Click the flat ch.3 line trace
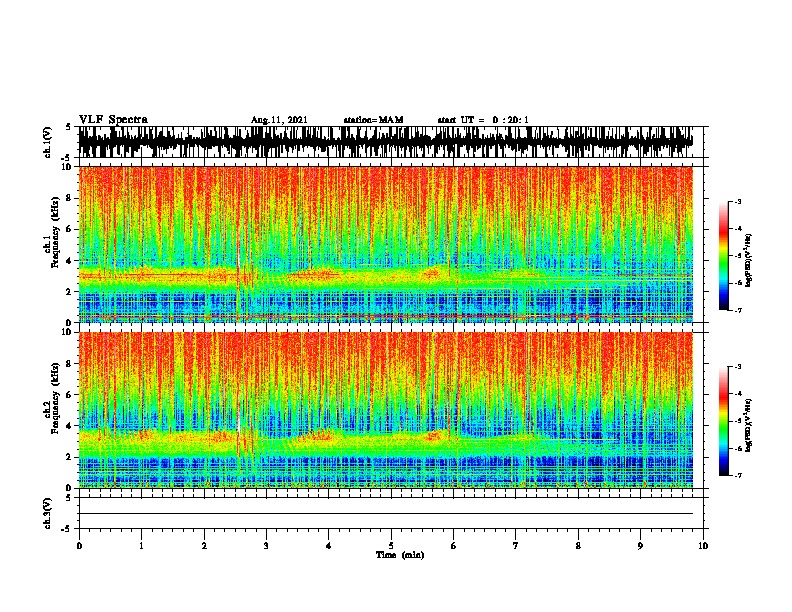792x612 pixels. tap(385, 514)
